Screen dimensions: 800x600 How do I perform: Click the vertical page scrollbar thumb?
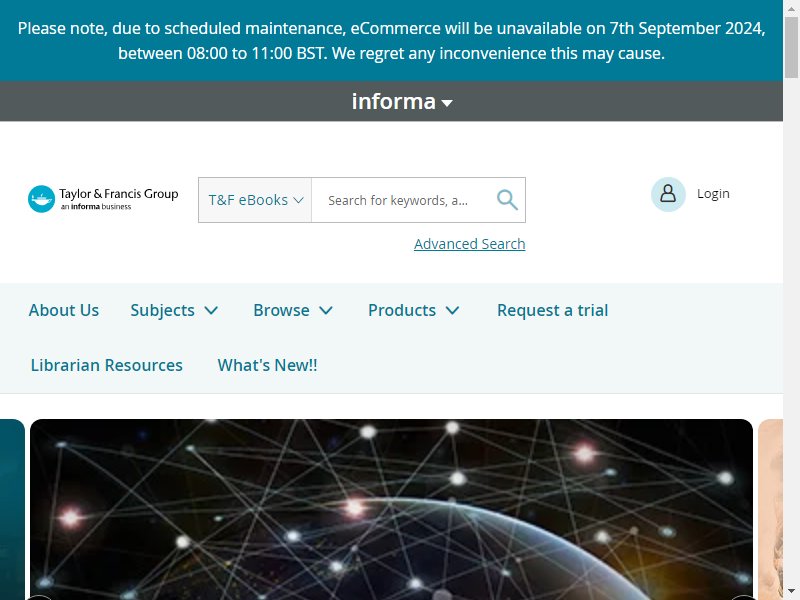tap(791, 46)
